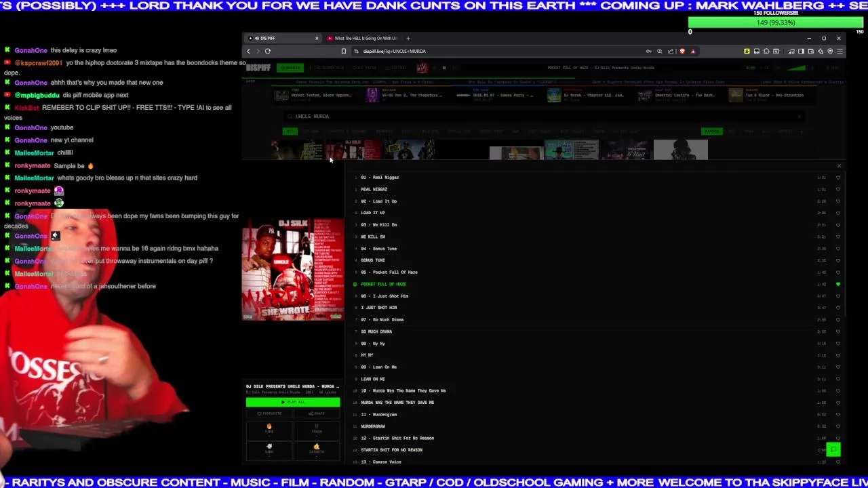Viewport: 868px width, 488px height.
Task: Click the zoom magnifier in address bar
Action: point(659,52)
